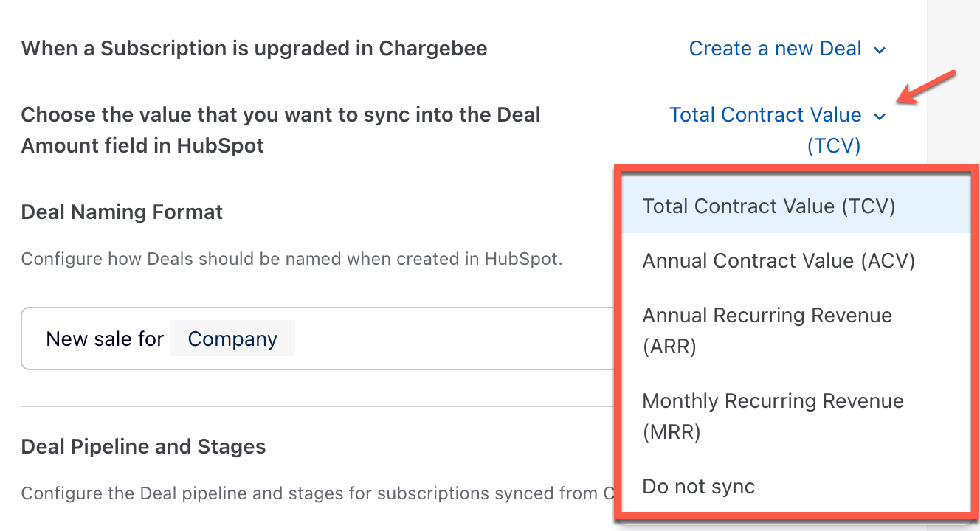Click the red arrow annotation

point(927,88)
